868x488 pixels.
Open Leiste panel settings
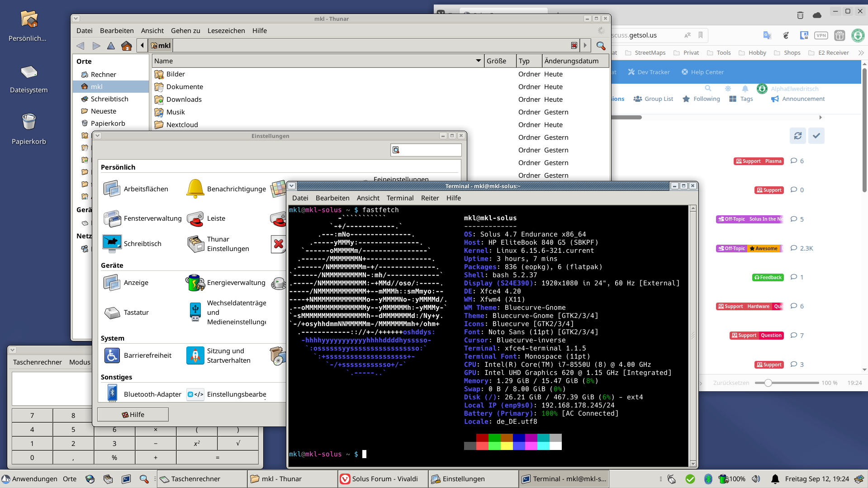click(x=206, y=218)
